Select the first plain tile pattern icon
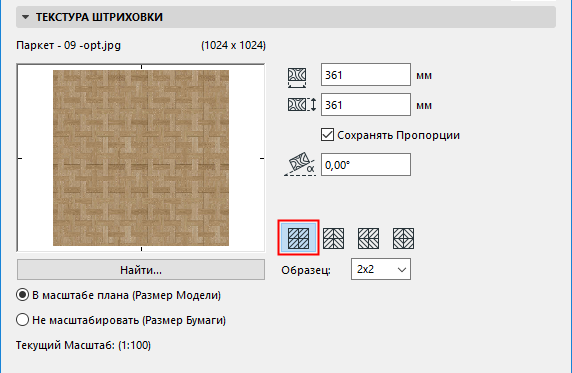 click(x=298, y=238)
